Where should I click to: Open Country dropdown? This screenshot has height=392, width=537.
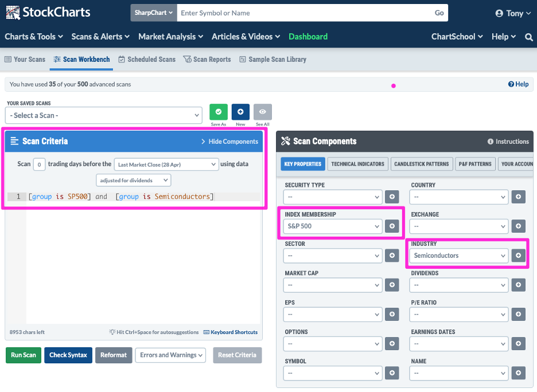(458, 197)
